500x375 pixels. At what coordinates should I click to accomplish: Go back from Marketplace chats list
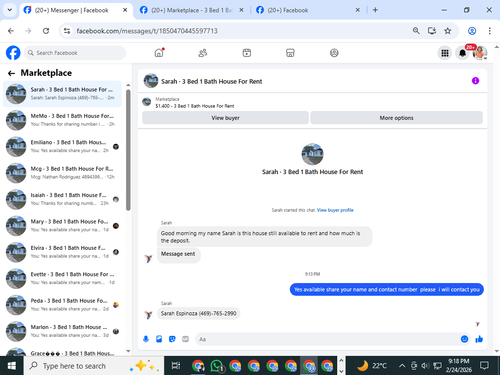[11, 73]
